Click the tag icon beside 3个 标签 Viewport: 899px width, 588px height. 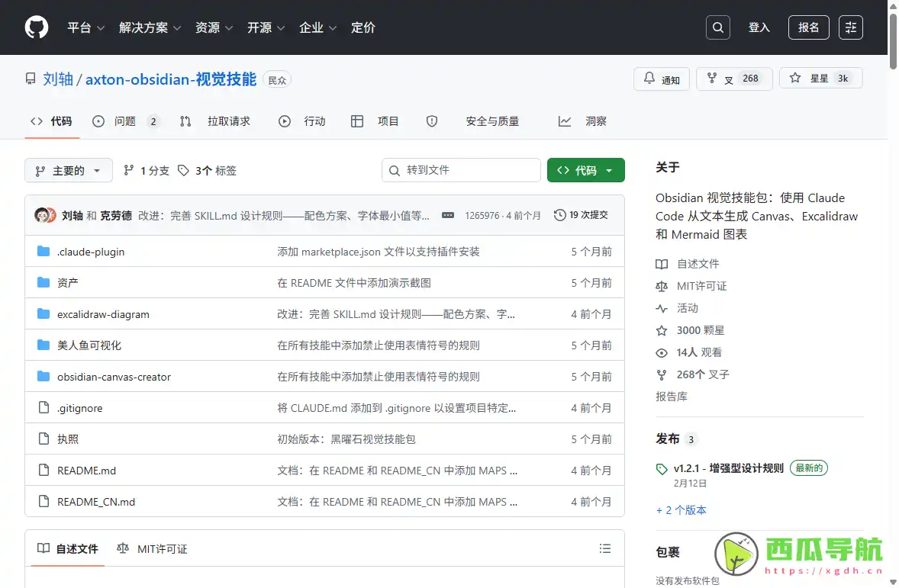click(183, 170)
